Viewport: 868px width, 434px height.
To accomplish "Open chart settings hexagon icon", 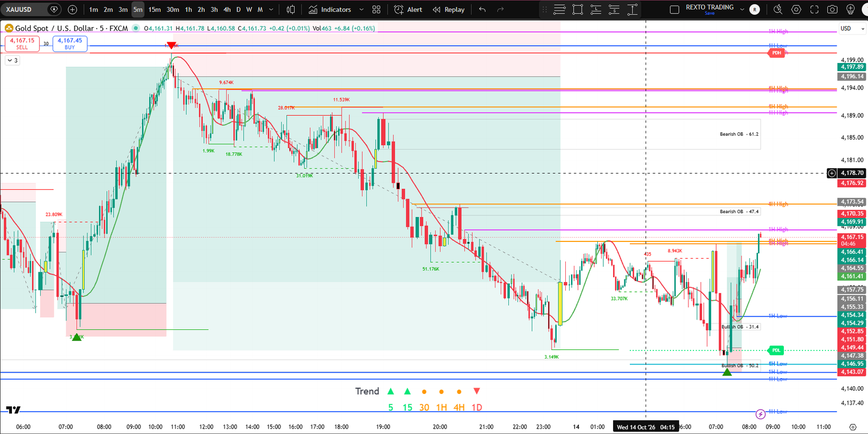I will (796, 9).
